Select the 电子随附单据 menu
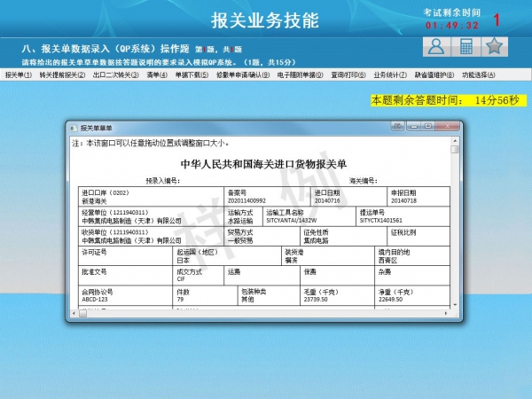532x399 pixels. 301,75
